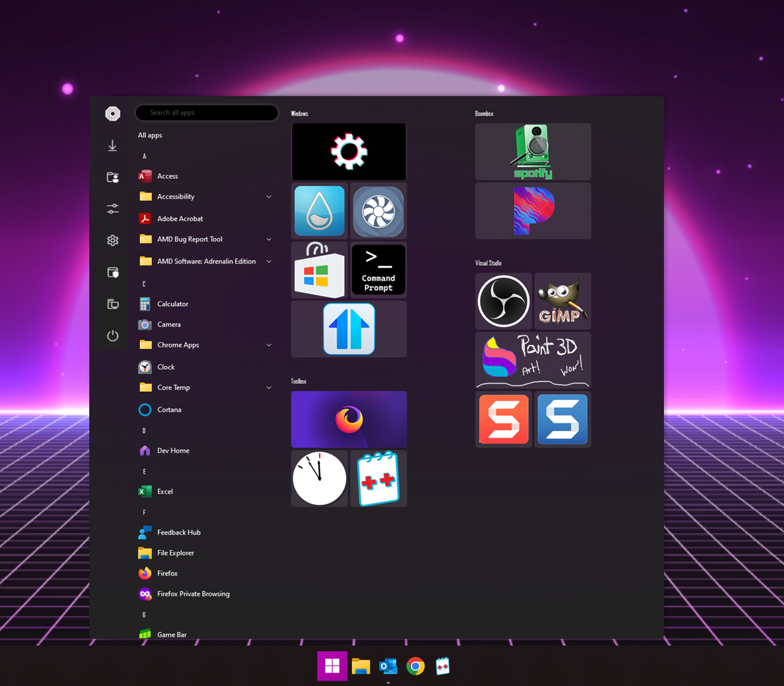Click the Visual Studio group title
The height and width of the screenshot is (686, 784).
[x=488, y=263]
